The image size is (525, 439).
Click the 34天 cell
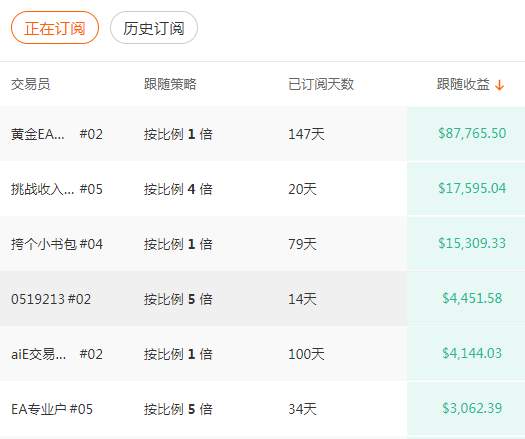[x=302, y=409]
